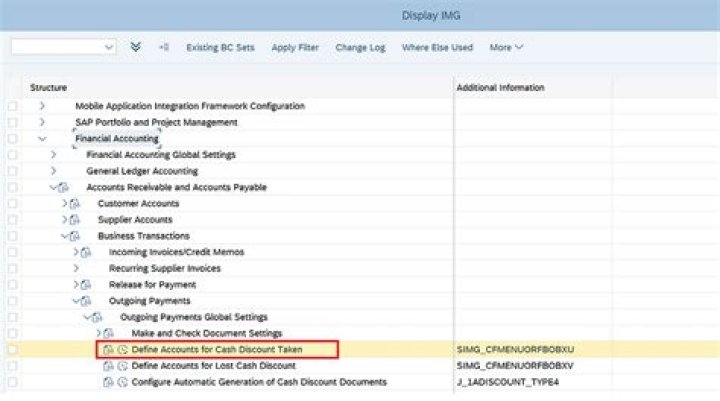720x401 pixels.
Task: Open documentation icon beside Customer Accounts
Action: pyautogui.click(x=74, y=203)
